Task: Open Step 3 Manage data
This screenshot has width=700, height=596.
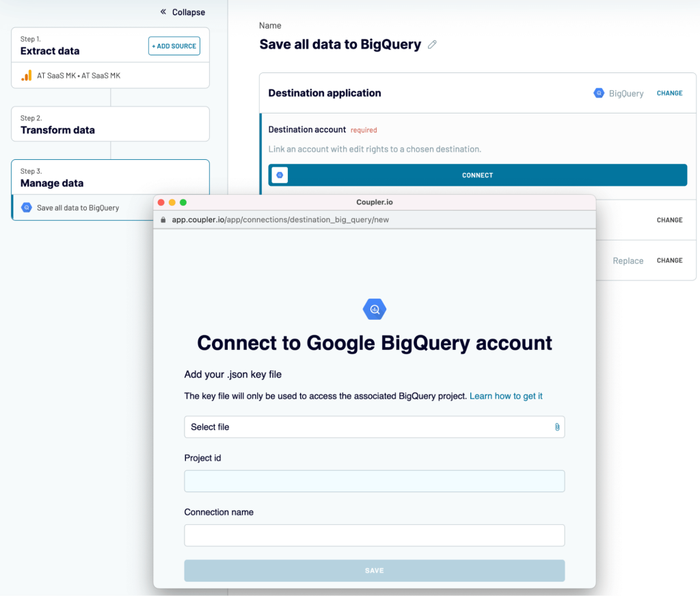Action: click(110, 177)
